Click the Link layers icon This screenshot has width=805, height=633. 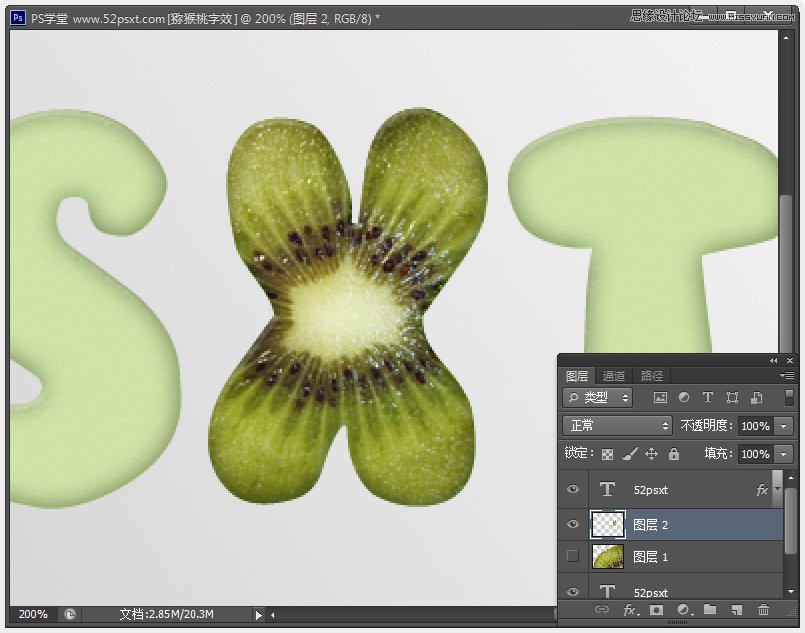[x=603, y=610]
